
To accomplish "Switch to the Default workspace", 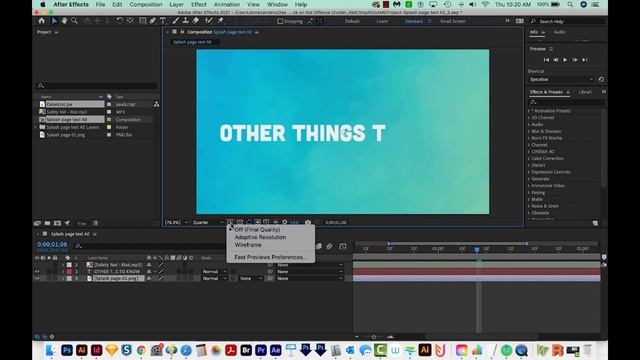I will (352, 21).
